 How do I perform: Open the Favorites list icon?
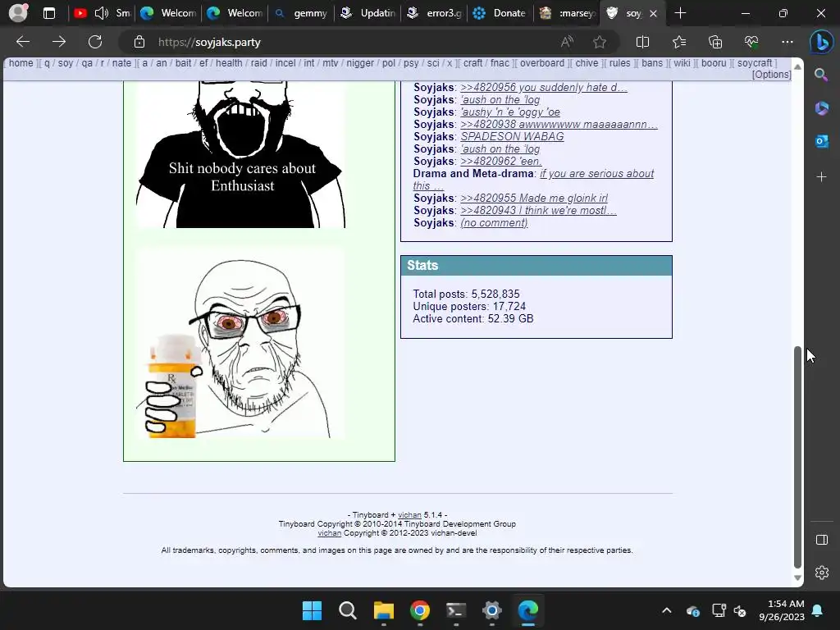pos(678,42)
